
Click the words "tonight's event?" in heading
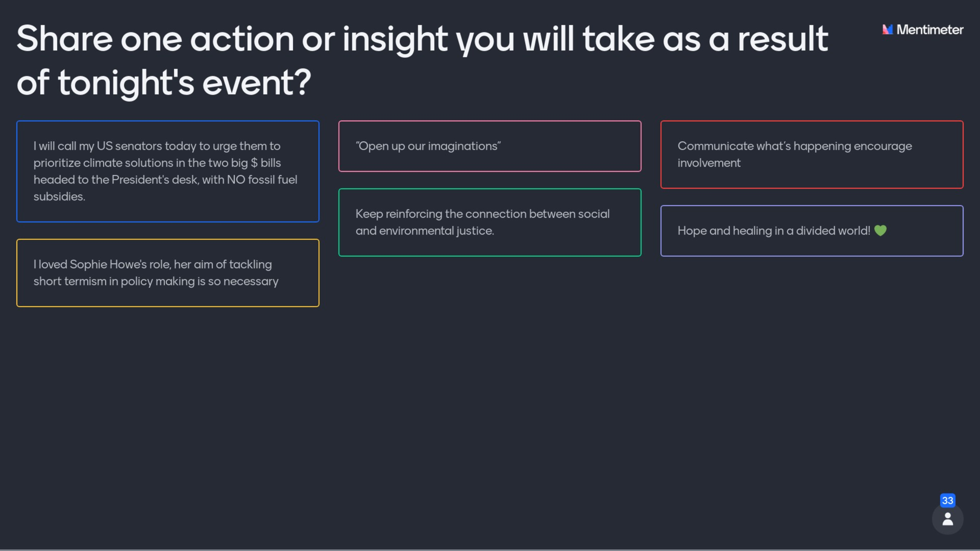[185, 83]
